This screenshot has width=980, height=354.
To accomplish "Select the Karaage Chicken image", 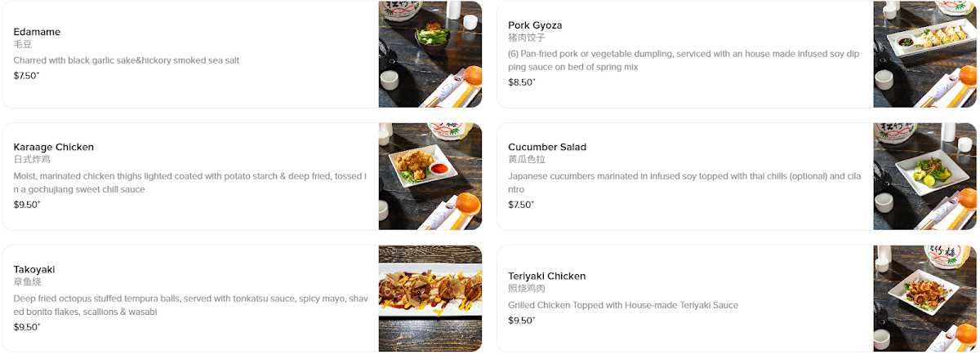I will point(430,176).
